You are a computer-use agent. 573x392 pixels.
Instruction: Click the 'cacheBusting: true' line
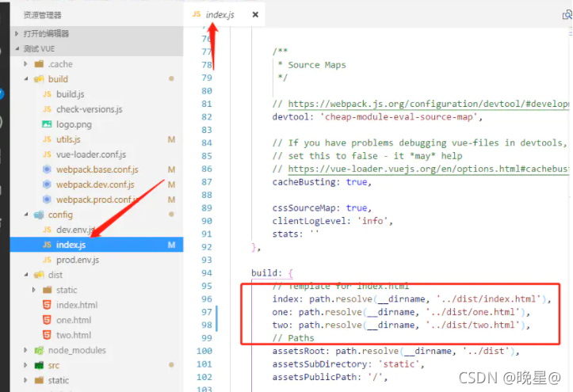point(322,182)
